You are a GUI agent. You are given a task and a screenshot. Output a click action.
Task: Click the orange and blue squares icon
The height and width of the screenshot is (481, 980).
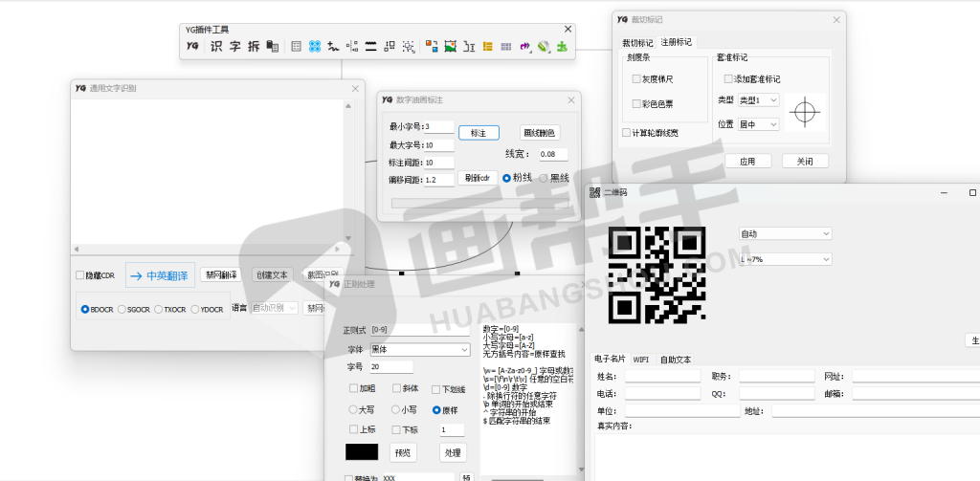pyautogui.click(x=432, y=46)
